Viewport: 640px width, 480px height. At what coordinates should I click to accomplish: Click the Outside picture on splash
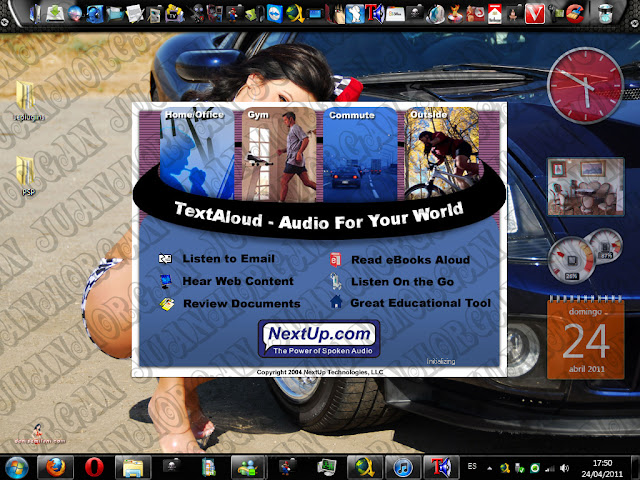point(442,153)
